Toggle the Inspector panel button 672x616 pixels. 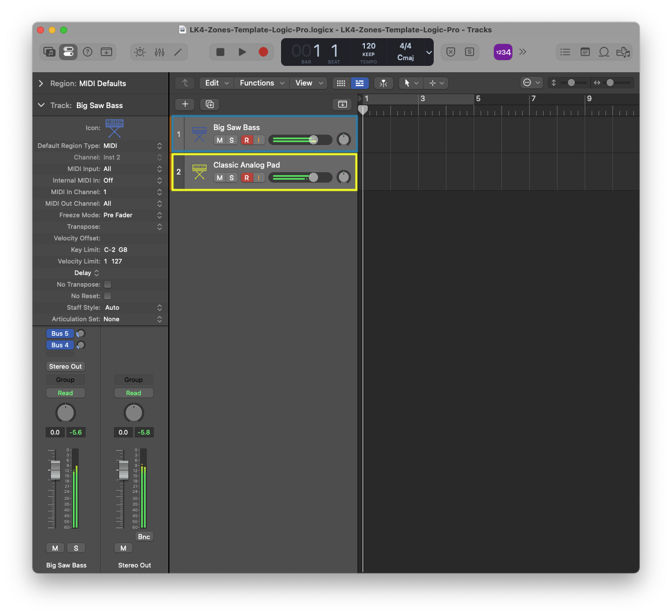pos(68,52)
